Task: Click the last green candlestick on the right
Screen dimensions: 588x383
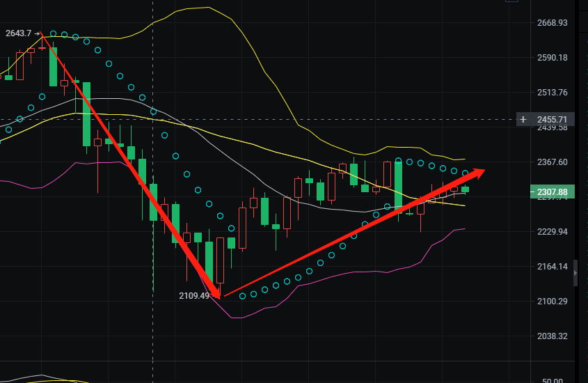Action: 465,189
